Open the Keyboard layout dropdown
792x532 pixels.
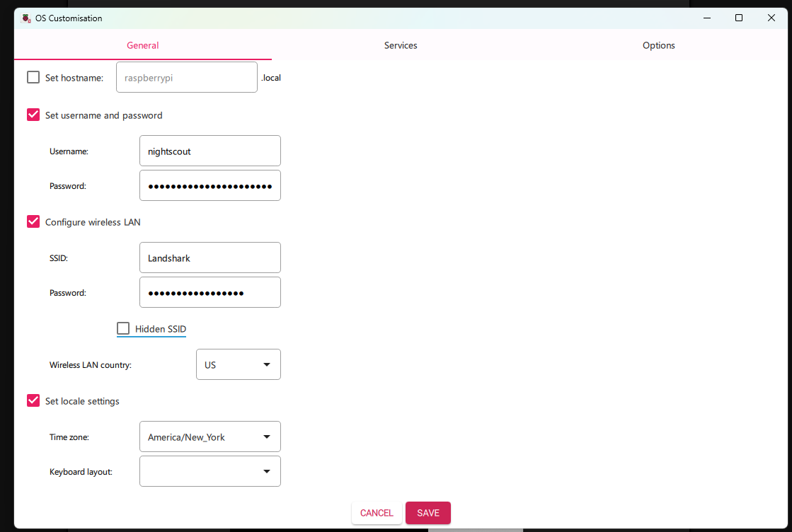[210, 471]
